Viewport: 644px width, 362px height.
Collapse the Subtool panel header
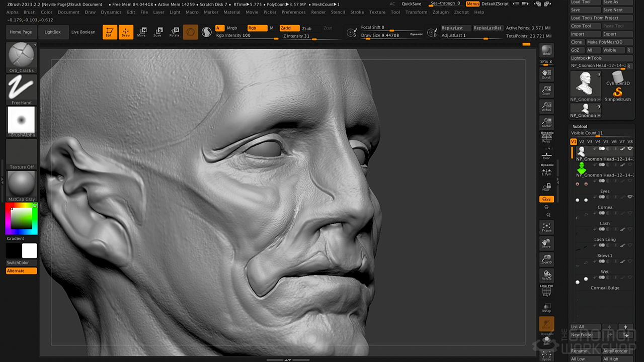[580, 127]
